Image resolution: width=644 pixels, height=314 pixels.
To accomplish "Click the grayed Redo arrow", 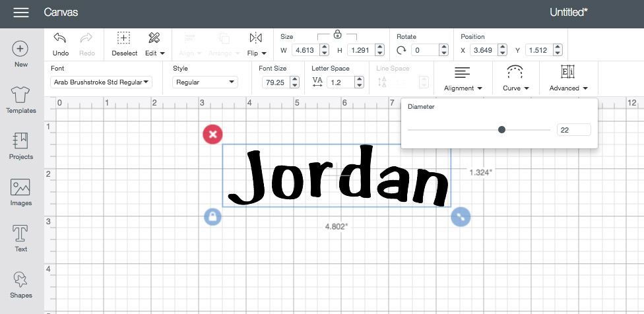I will [86, 44].
